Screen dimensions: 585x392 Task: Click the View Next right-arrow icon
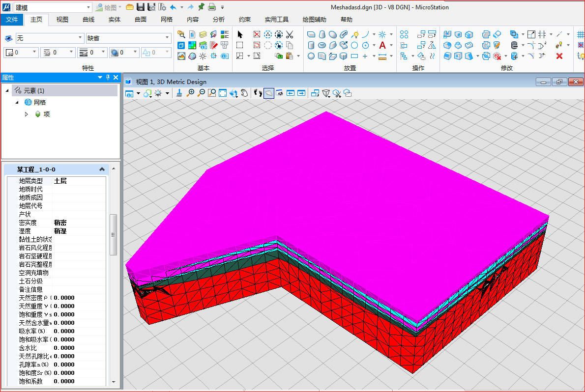(x=301, y=93)
